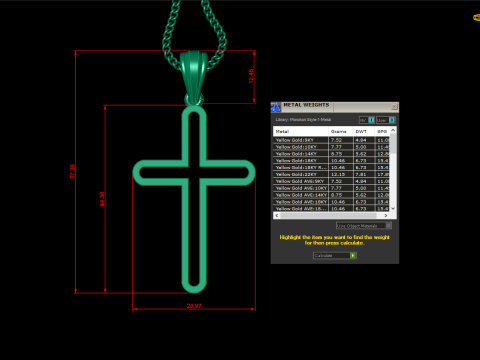Select the Yellow Gold:18KY R... row
The height and width of the screenshot is (360, 480).
(x=331, y=167)
